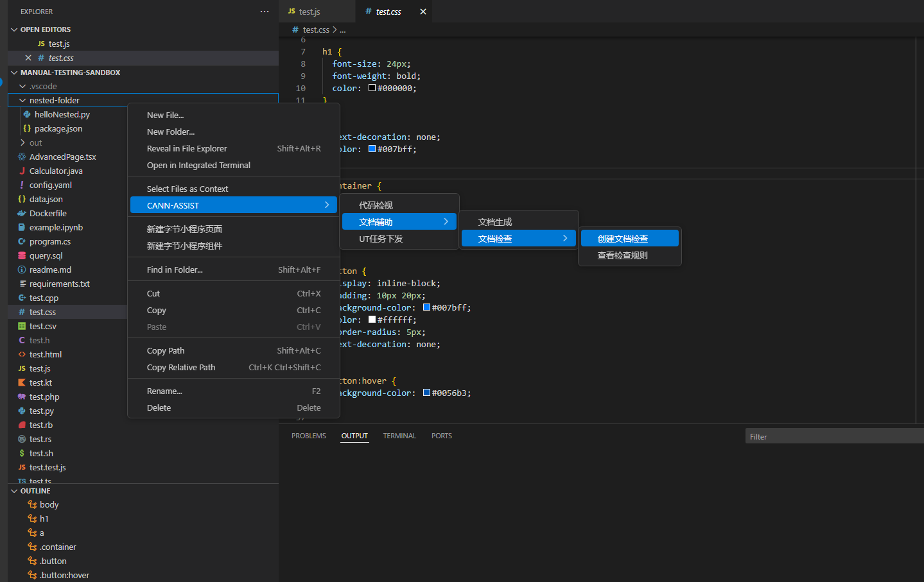Click the #007bff background-color swatch
The width and height of the screenshot is (924, 582).
pos(426,307)
